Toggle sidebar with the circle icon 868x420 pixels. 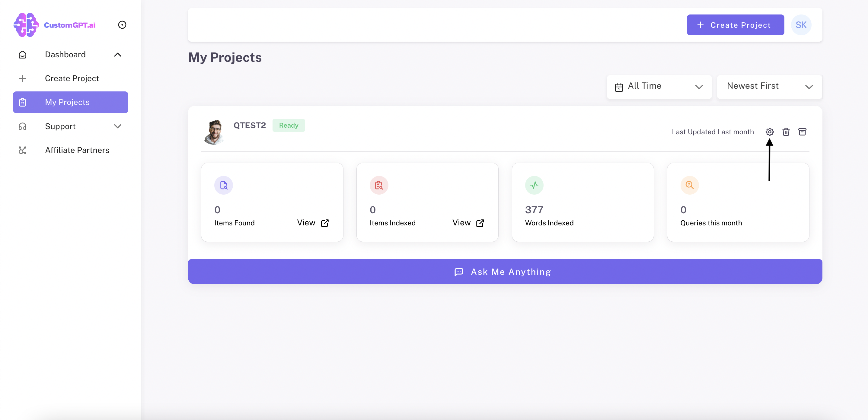pyautogui.click(x=122, y=25)
